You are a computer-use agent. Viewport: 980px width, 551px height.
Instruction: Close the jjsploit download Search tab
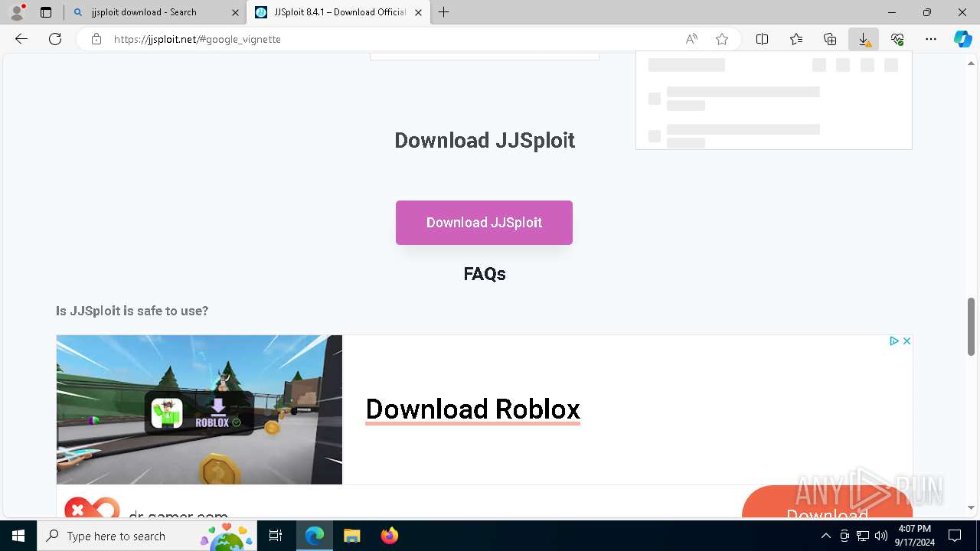pyautogui.click(x=234, y=12)
